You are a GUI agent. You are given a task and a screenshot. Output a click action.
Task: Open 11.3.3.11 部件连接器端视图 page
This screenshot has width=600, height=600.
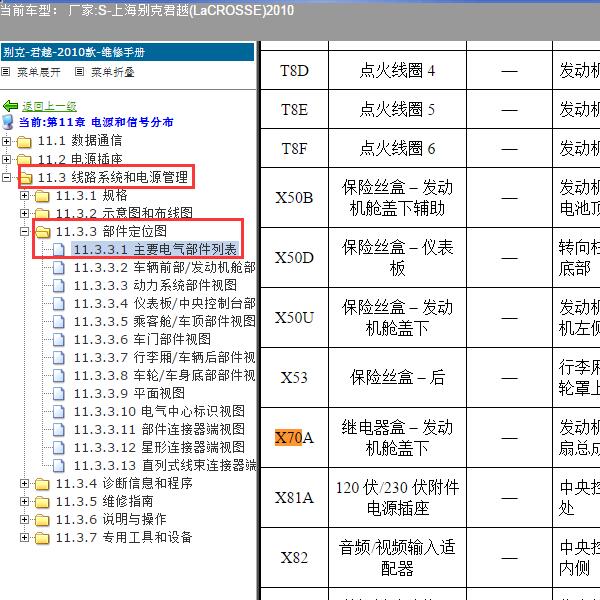tap(159, 429)
